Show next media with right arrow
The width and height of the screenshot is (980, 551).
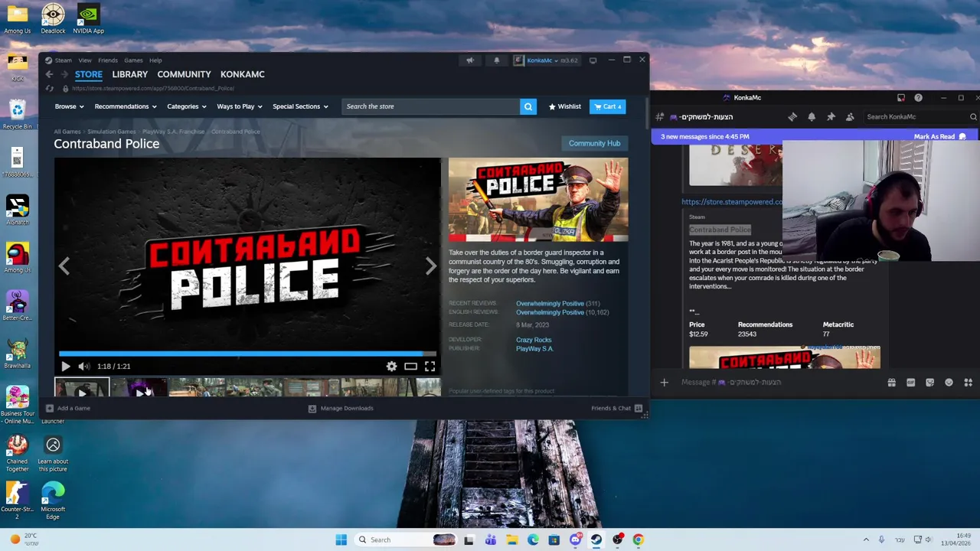431,266
